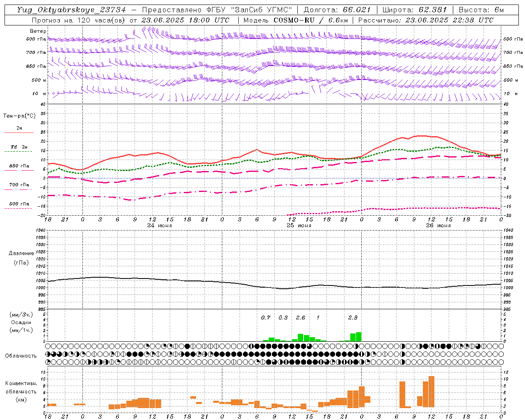Click the model name COSMO-RU / 6.6км
The image size is (525, 420).
[310, 20]
